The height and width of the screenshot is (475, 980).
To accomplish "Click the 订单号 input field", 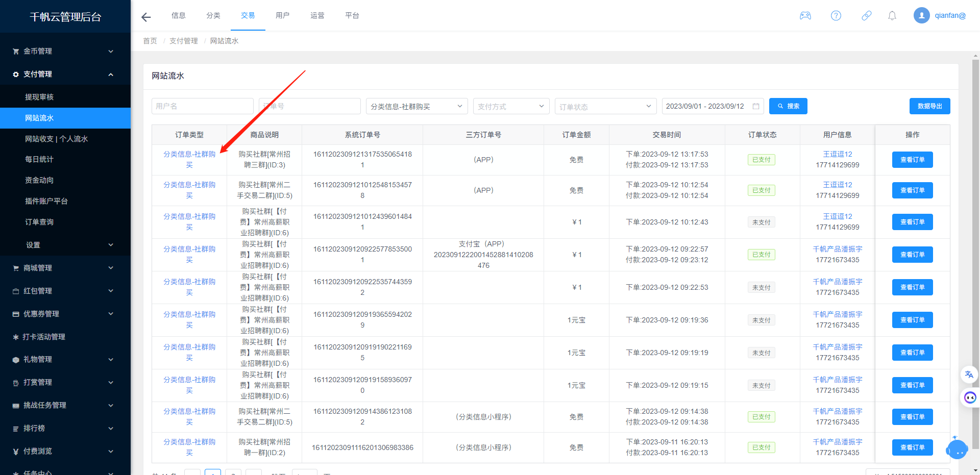I will pyautogui.click(x=310, y=106).
